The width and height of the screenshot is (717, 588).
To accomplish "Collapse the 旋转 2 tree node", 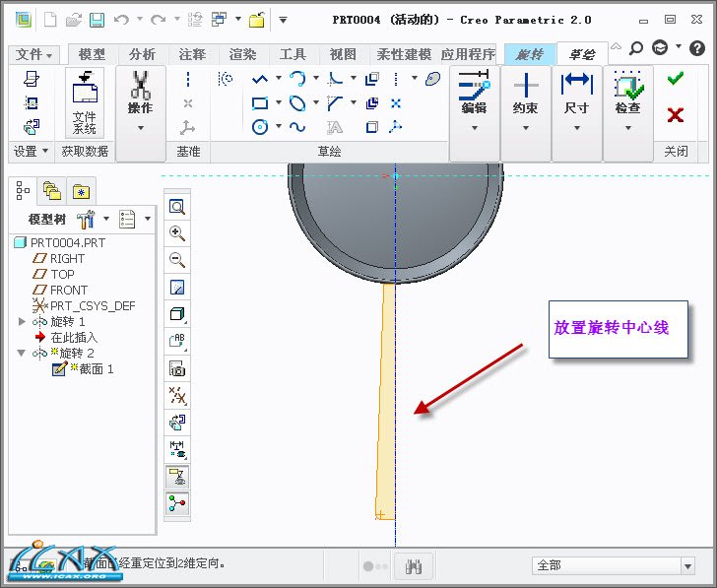I will coord(23,353).
